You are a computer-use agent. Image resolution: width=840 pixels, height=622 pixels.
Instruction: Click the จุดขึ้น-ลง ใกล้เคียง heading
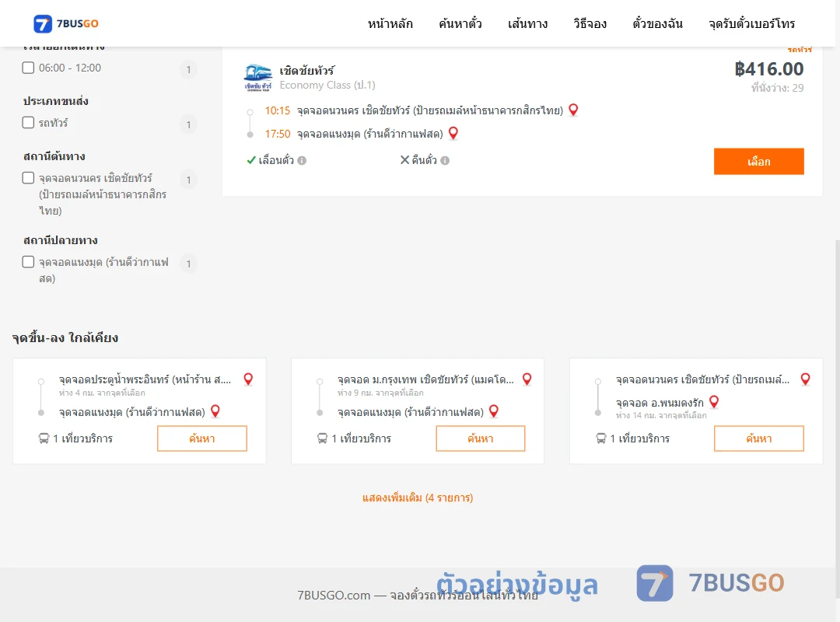click(x=65, y=338)
